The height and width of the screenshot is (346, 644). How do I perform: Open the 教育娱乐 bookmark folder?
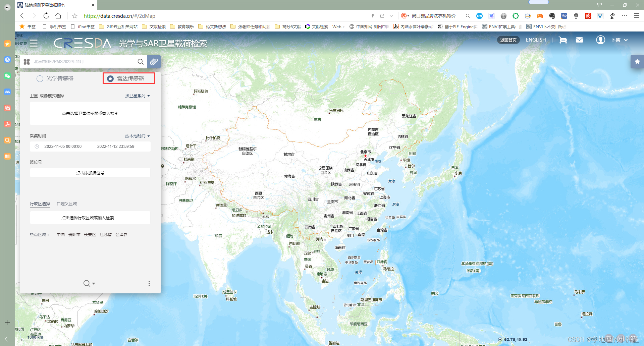[182, 26]
